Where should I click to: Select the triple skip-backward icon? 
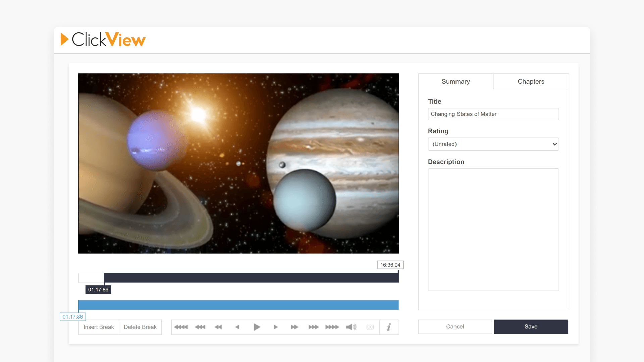click(200, 327)
